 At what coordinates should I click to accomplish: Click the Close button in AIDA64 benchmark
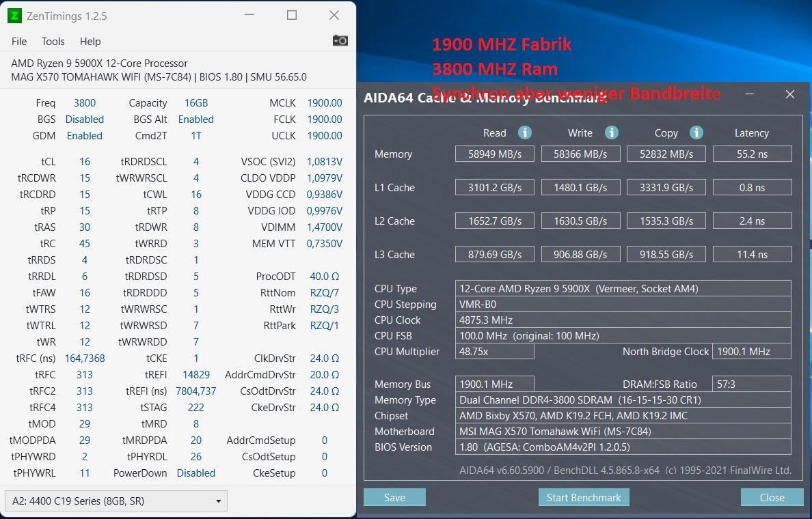coord(772,497)
